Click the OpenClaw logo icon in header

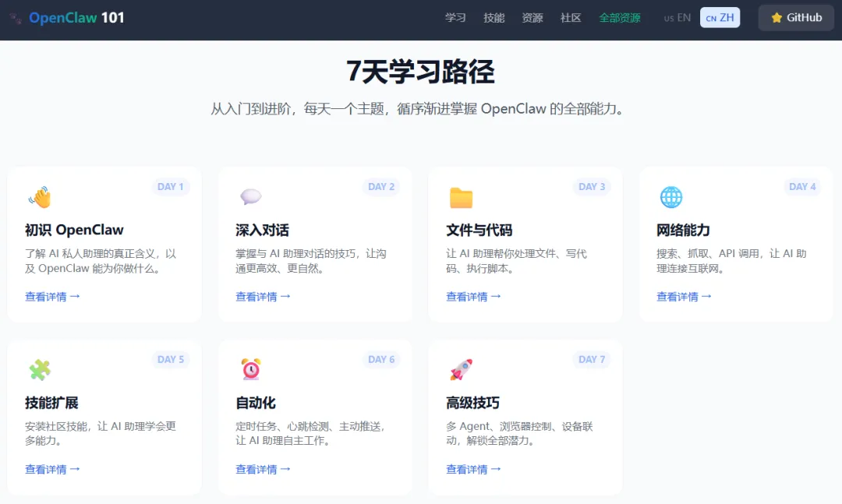tap(16, 18)
